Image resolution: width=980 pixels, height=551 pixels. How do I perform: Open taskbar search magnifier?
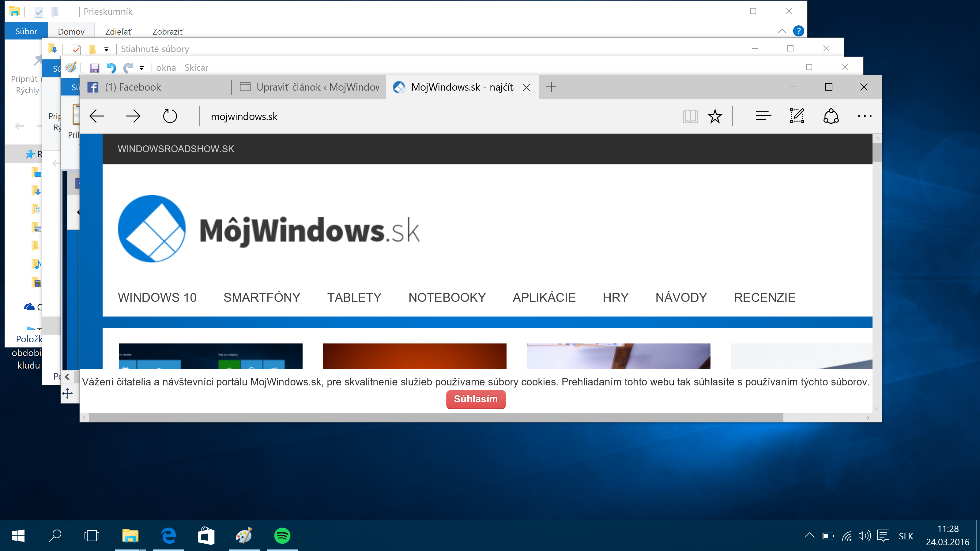click(55, 536)
